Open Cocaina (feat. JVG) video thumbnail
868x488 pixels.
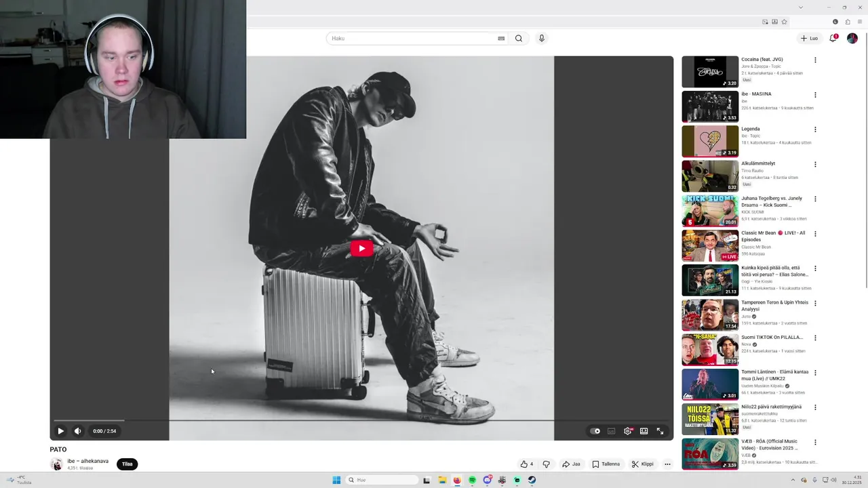(710, 72)
